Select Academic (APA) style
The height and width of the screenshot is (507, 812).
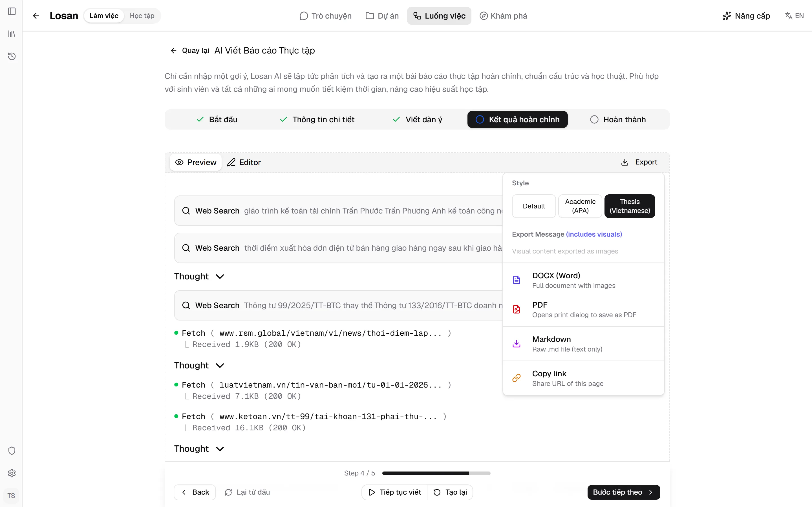pos(580,206)
